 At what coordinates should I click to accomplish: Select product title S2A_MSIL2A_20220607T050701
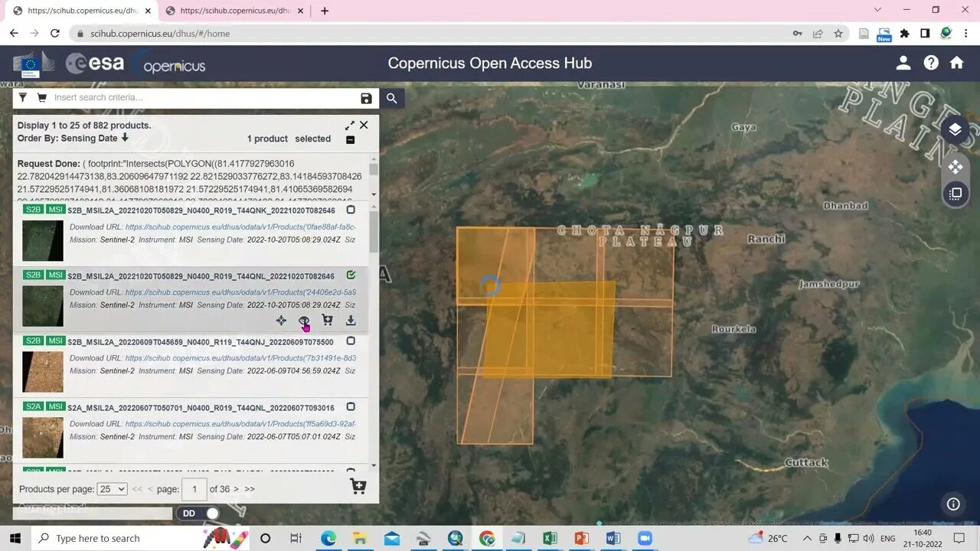coord(201,408)
